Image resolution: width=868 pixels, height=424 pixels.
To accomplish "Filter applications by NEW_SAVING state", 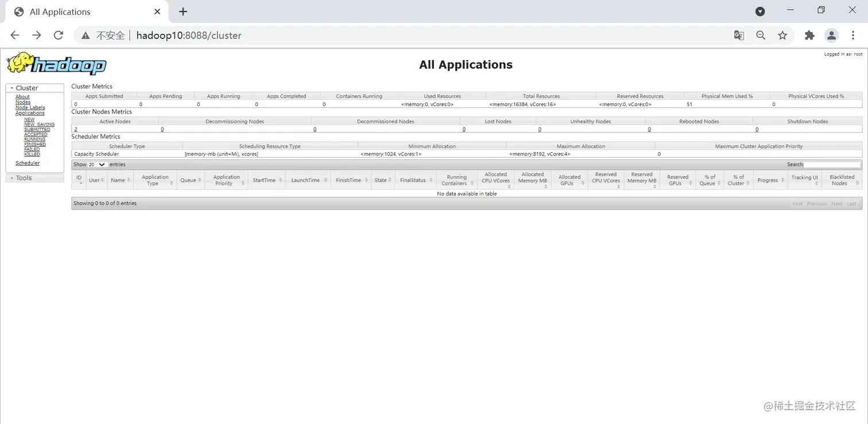I will (39, 125).
